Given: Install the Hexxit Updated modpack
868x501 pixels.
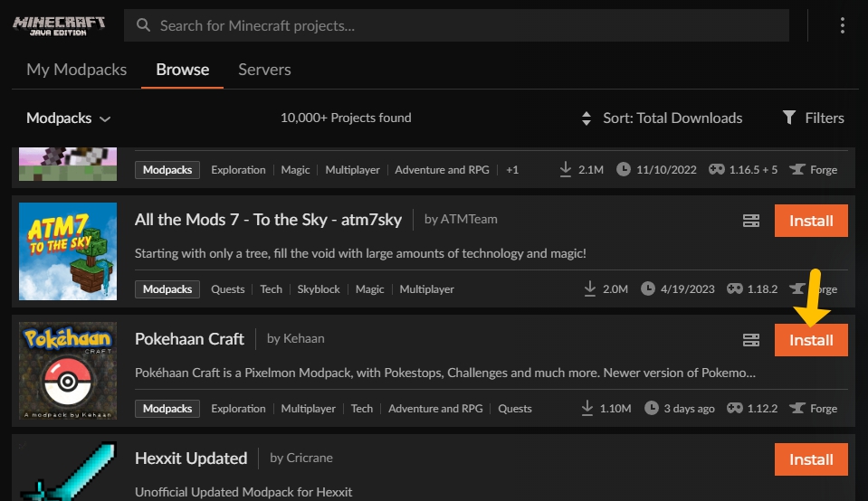Looking at the screenshot, I should (810, 459).
